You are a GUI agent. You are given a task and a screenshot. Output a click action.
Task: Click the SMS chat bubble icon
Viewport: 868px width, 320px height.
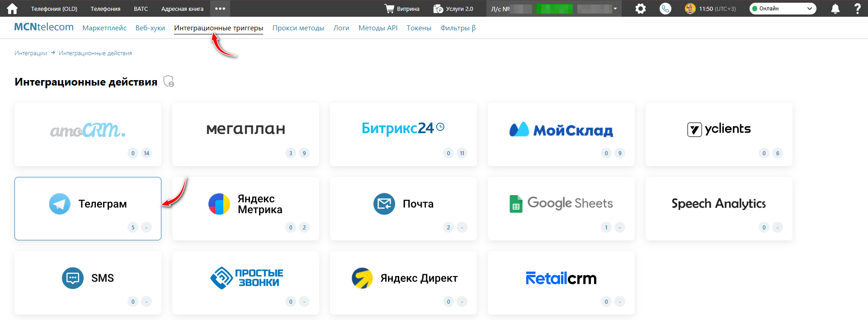click(x=73, y=278)
